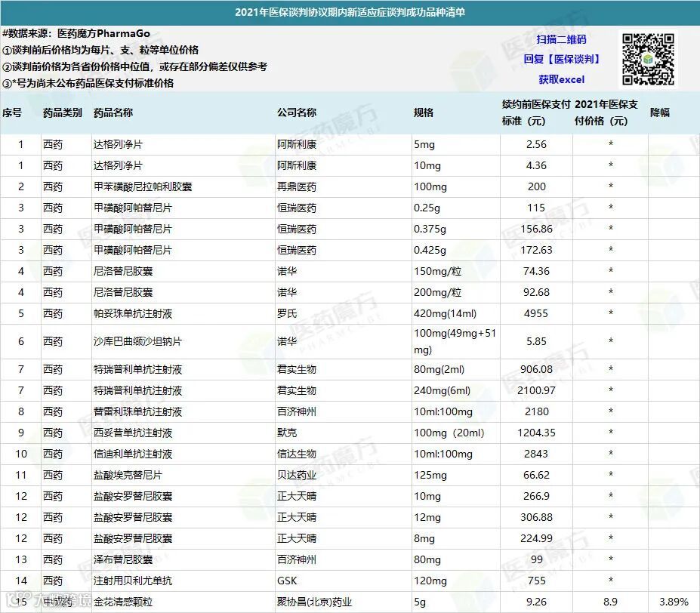Select the price cell '906.08'

(536, 369)
